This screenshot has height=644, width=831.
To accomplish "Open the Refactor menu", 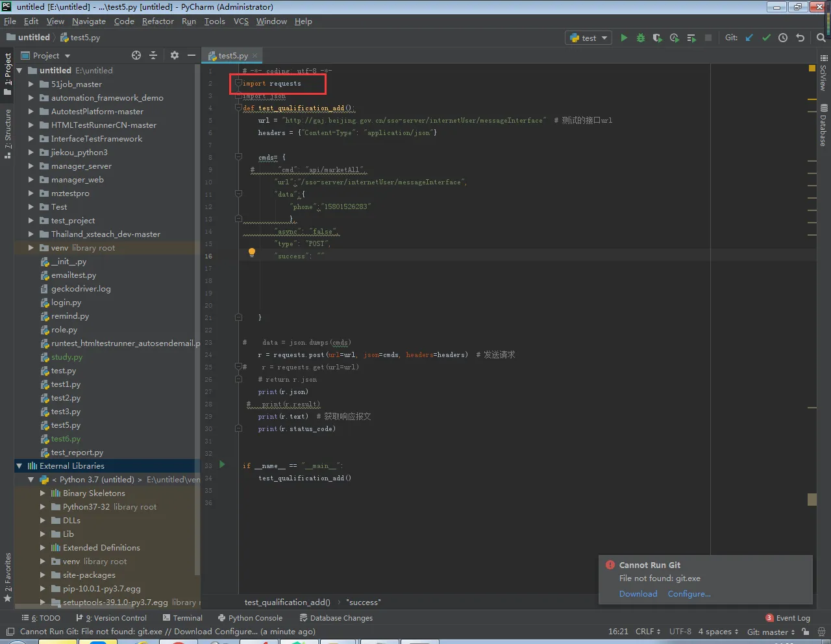I will tap(158, 21).
